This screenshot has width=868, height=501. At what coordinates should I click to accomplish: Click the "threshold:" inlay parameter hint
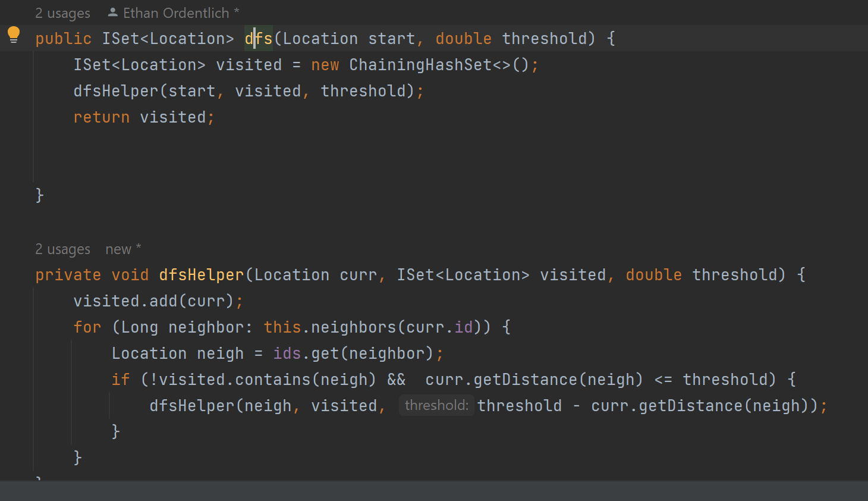(x=436, y=406)
